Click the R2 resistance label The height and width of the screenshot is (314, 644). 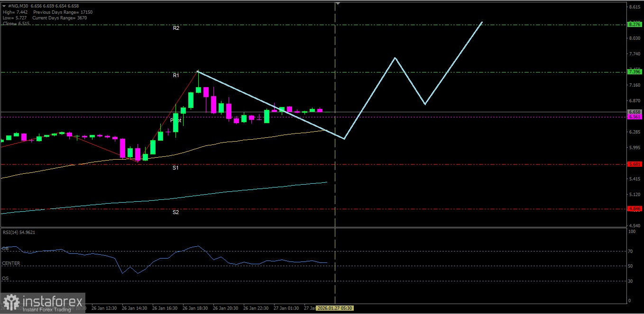coord(176,28)
